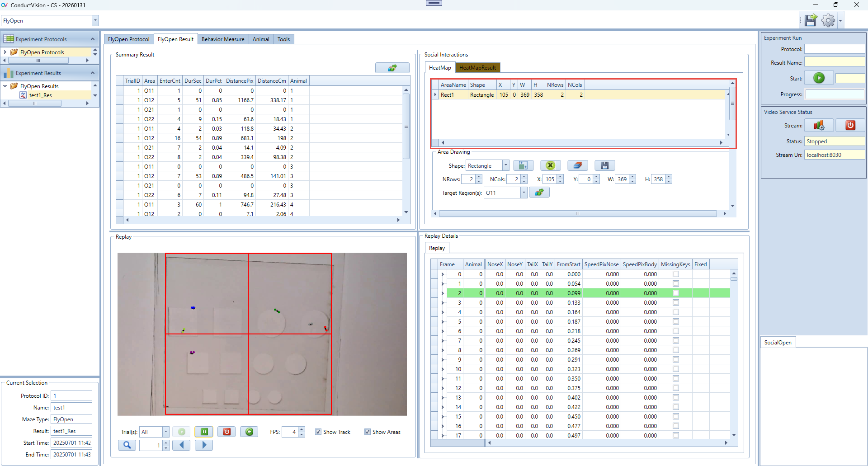868x466 pixels.
Task: Uncheck the Show Track checkbox
Action: point(318,432)
